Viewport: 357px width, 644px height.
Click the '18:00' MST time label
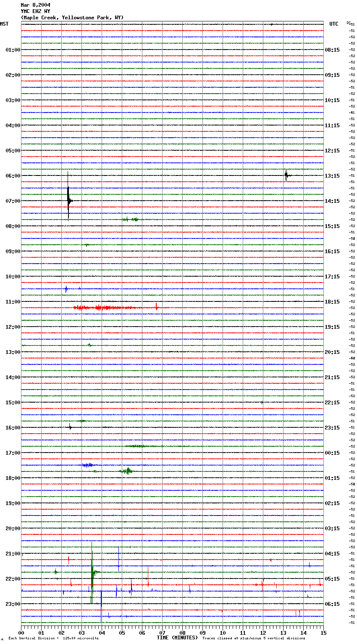click(13, 478)
